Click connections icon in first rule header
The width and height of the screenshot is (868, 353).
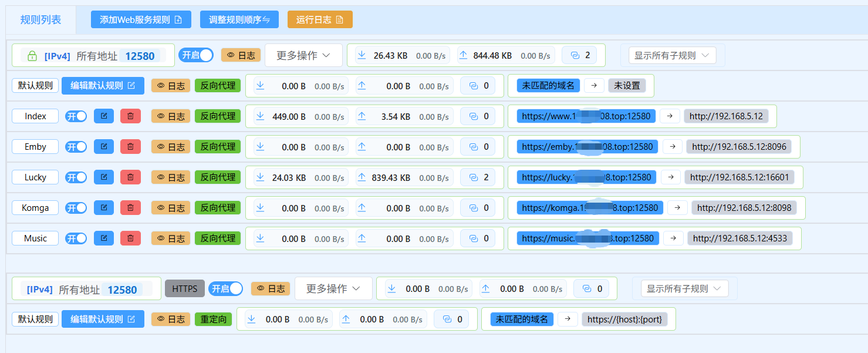575,55
